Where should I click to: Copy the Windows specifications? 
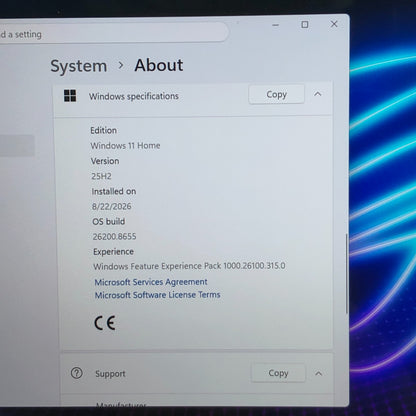click(276, 94)
